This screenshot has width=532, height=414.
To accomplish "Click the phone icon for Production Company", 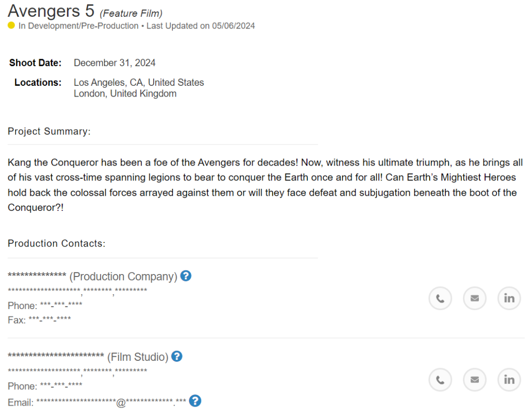I will click(440, 298).
